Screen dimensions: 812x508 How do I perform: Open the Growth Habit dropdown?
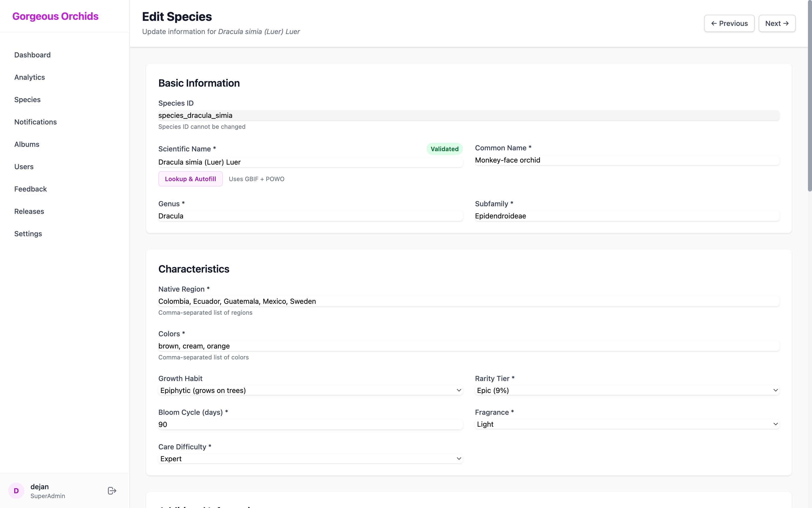(x=310, y=390)
